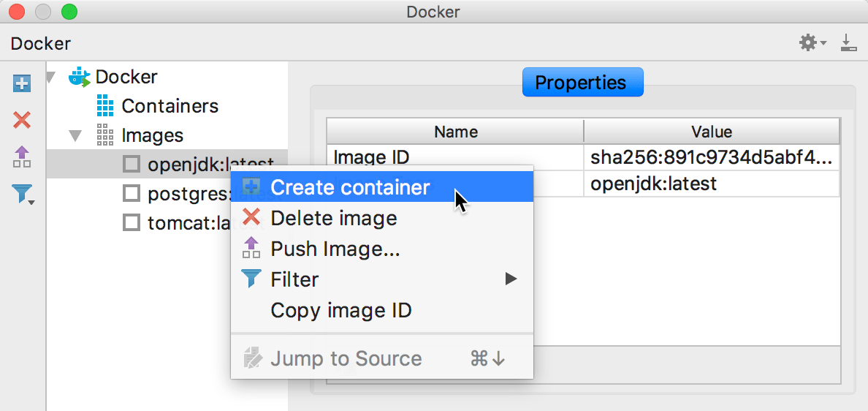868x411 pixels.
Task: Click the push image icon in left toolbar
Action: tap(22, 157)
